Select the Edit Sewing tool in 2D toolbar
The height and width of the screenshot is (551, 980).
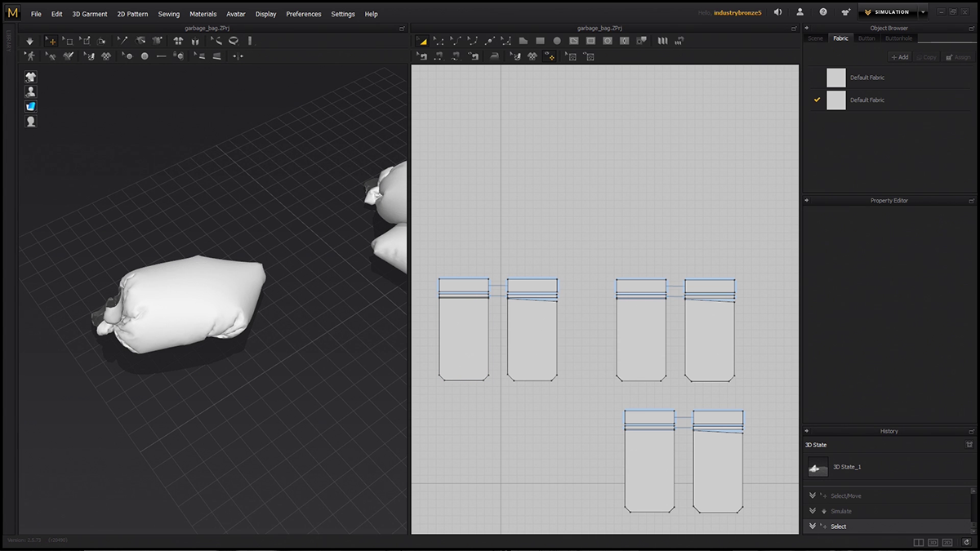[x=423, y=56]
